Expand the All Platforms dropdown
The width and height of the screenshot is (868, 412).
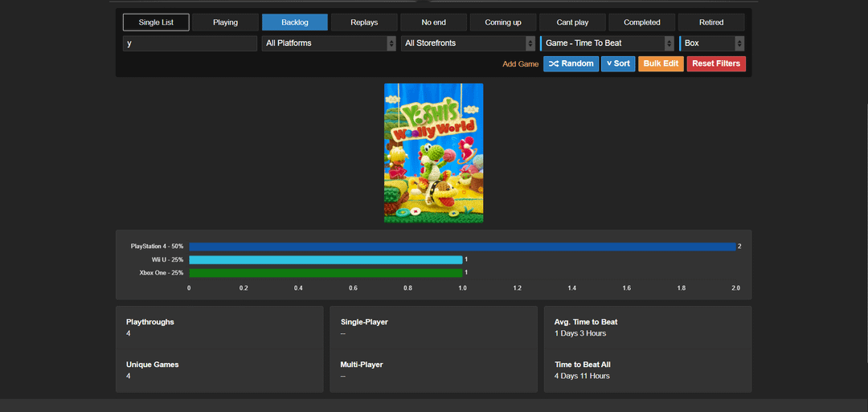click(x=329, y=43)
